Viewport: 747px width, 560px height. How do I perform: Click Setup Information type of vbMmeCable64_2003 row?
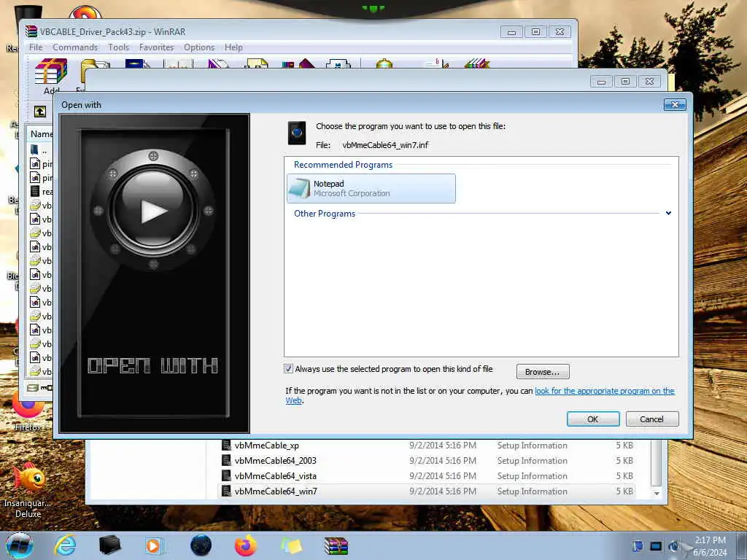point(532,461)
